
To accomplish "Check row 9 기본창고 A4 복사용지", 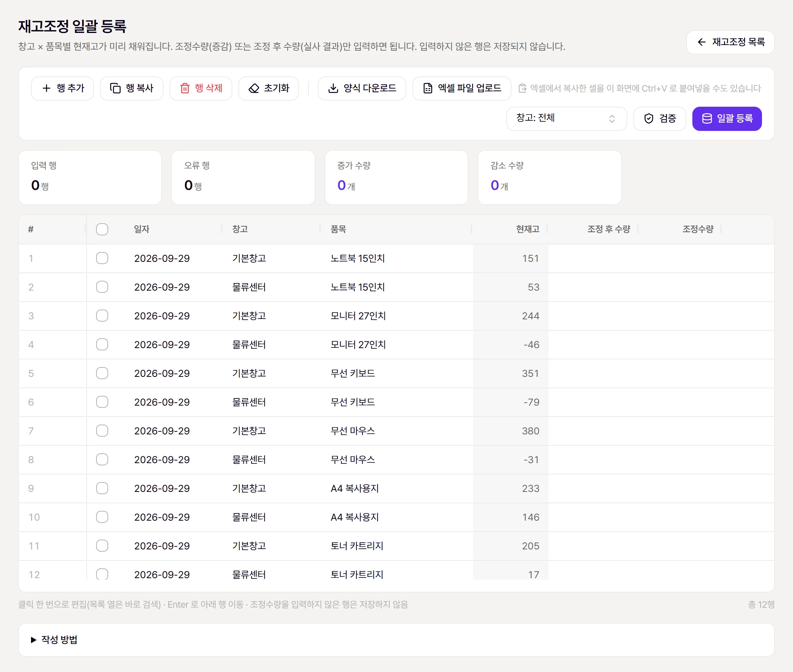I will pos(102,488).
